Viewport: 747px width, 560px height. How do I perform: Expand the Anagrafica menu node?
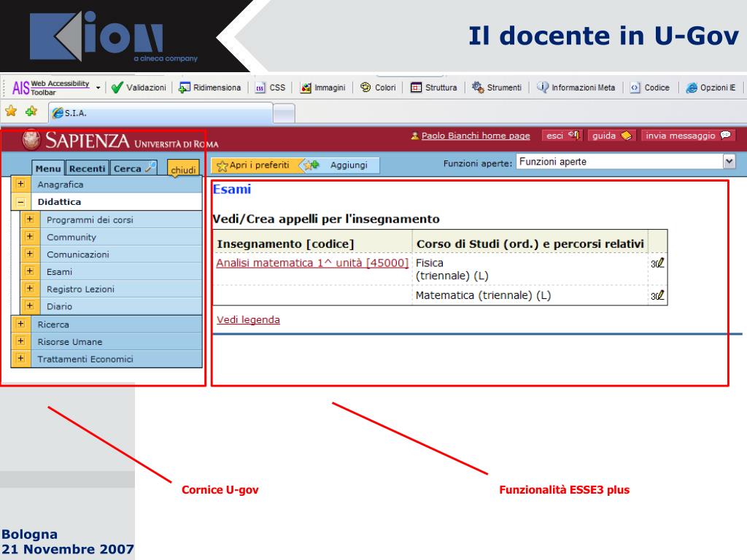coord(20,184)
